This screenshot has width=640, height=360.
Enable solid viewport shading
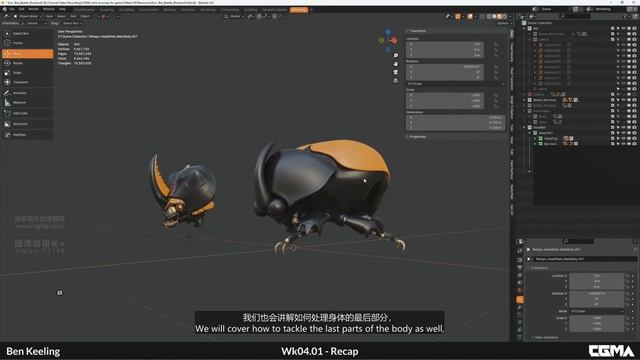(x=494, y=16)
